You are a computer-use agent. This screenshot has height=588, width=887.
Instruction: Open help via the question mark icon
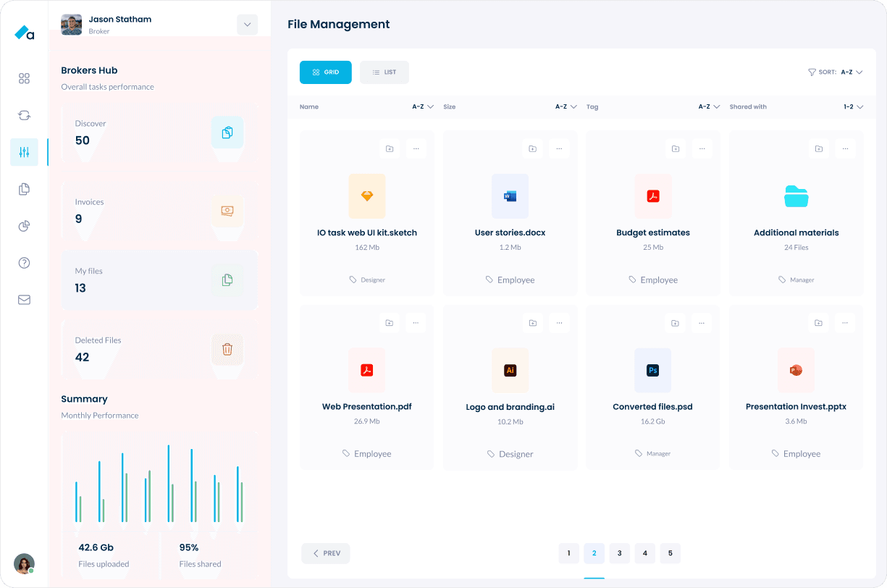click(x=24, y=262)
